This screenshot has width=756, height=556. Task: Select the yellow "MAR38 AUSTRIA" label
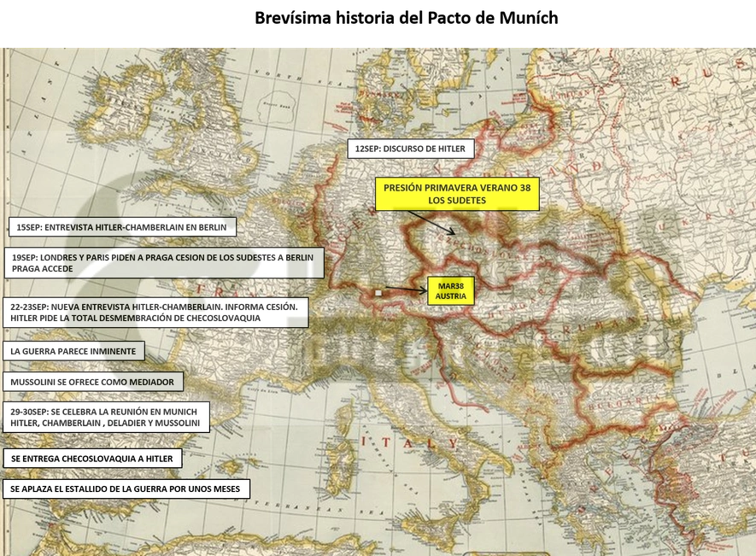(x=451, y=291)
